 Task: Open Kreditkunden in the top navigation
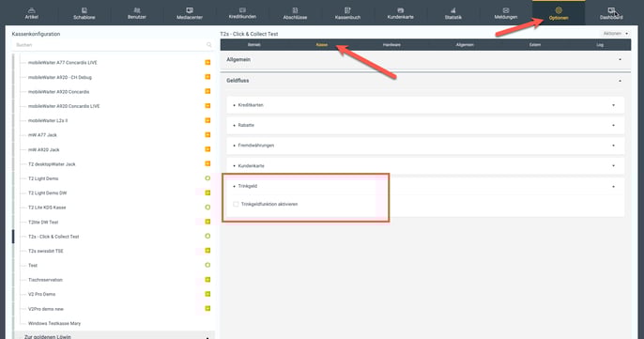(x=242, y=13)
